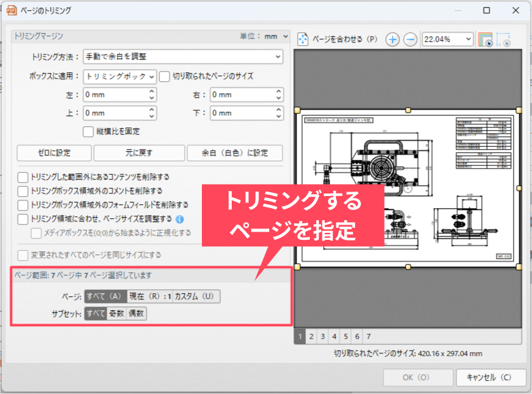Screen dimensions: 532x394
Task: Zoom out with the minus icon
Action: (411, 39)
